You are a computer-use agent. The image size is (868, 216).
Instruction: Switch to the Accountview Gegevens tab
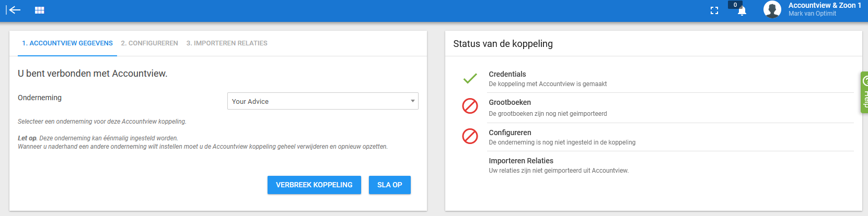point(67,43)
